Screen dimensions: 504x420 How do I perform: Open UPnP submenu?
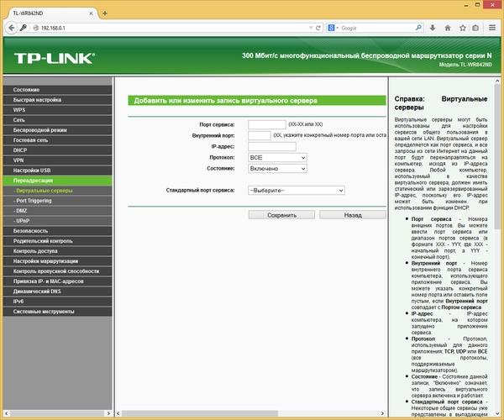[58, 221]
